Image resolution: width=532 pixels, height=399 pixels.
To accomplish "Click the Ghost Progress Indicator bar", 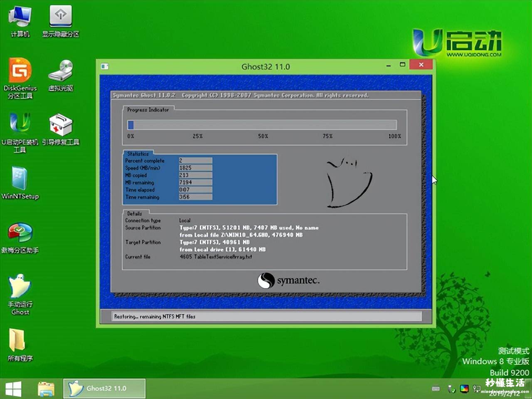I will pyautogui.click(x=262, y=125).
